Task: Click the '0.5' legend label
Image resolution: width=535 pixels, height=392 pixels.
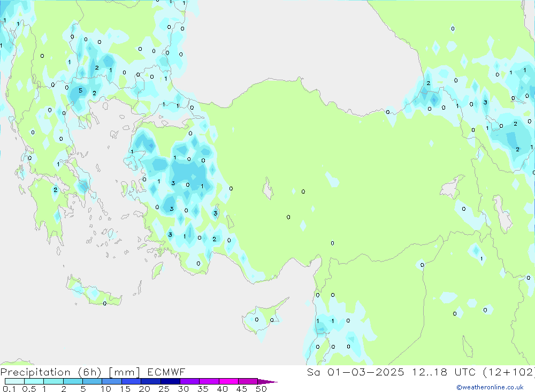Action: click(x=29, y=389)
